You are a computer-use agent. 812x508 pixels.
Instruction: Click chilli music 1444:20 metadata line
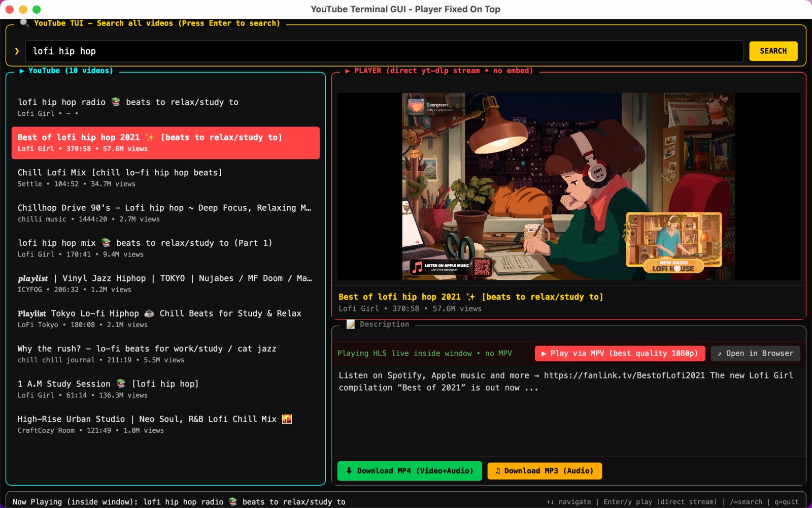tap(89, 219)
